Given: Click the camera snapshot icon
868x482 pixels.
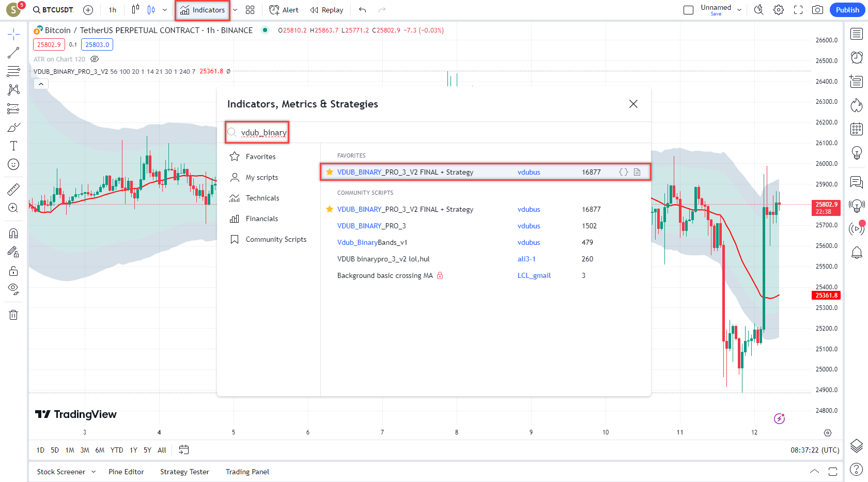Looking at the screenshot, I should [817, 10].
